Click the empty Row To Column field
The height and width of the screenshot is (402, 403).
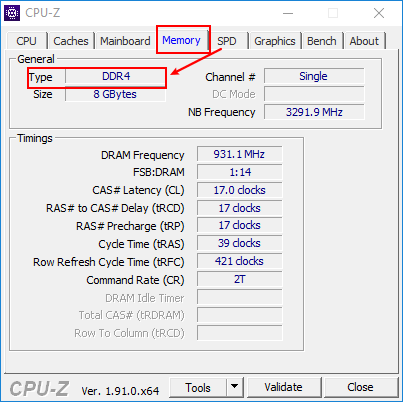(239, 333)
